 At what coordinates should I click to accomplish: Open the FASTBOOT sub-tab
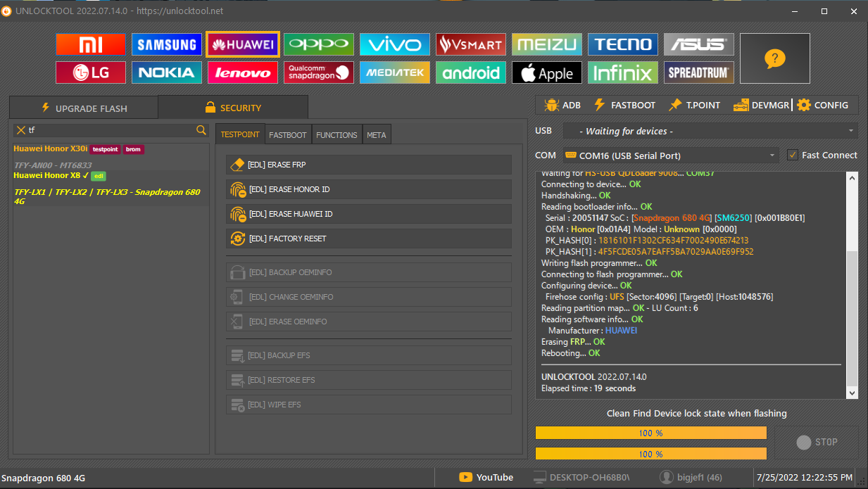tap(288, 135)
